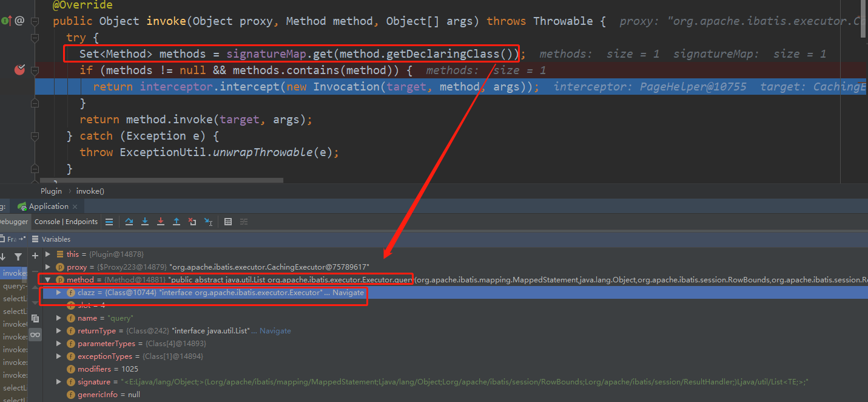Expand the 'signature' field node
The height and width of the screenshot is (402, 868).
[x=59, y=381]
